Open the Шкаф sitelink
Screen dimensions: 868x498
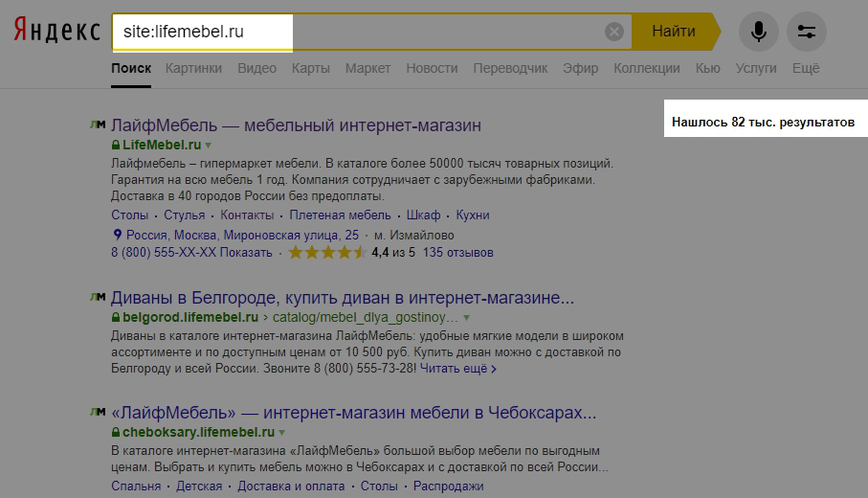point(424,215)
